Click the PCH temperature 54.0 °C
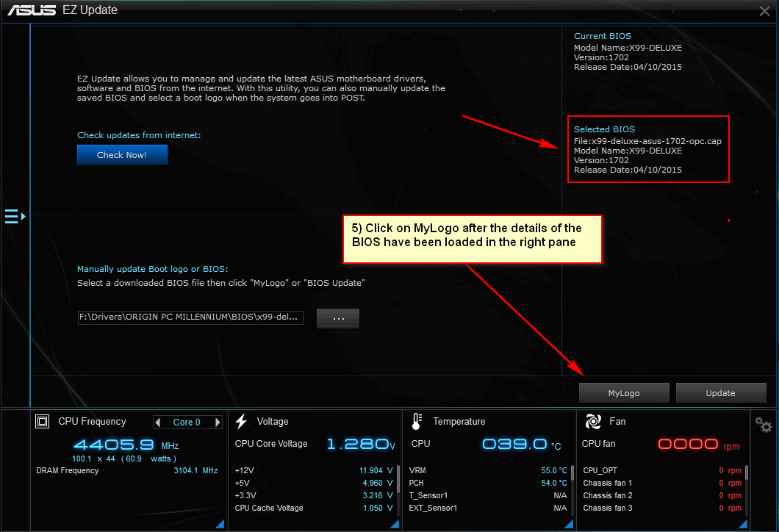This screenshot has width=779, height=532. point(554,483)
